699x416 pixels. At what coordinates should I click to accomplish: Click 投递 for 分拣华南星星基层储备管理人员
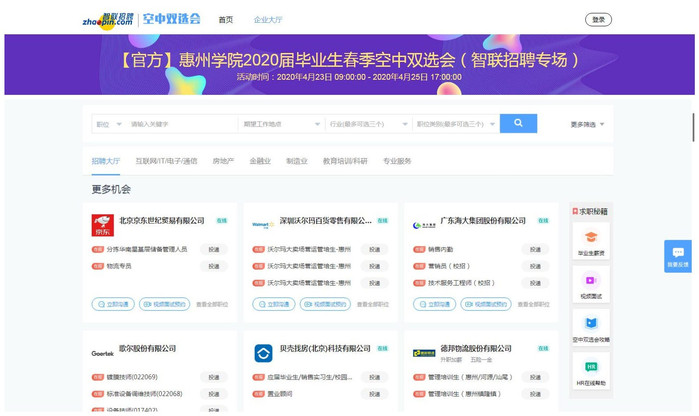pyautogui.click(x=213, y=250)
